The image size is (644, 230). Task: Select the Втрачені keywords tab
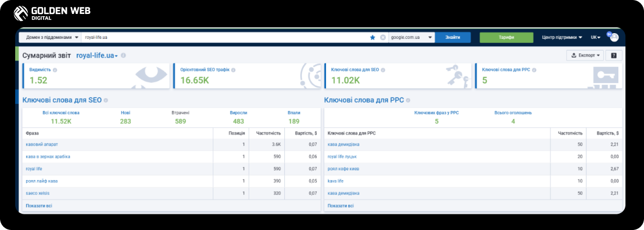[180, 117]
